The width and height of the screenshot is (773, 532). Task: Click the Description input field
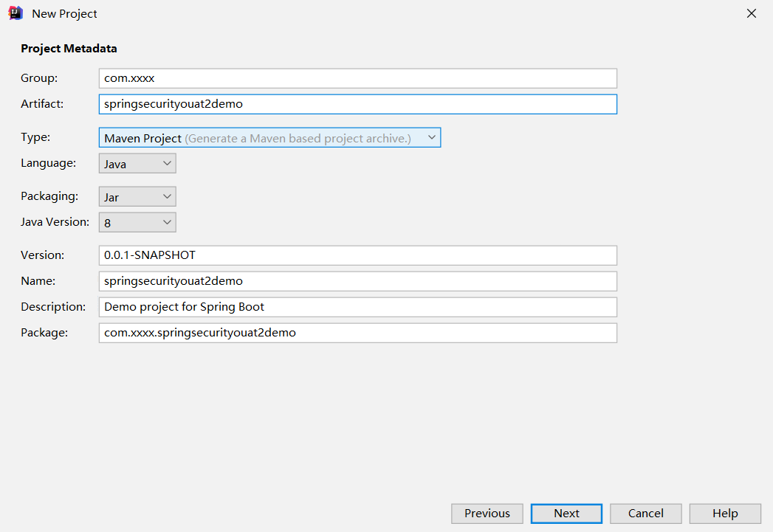(x=357, y=307)
